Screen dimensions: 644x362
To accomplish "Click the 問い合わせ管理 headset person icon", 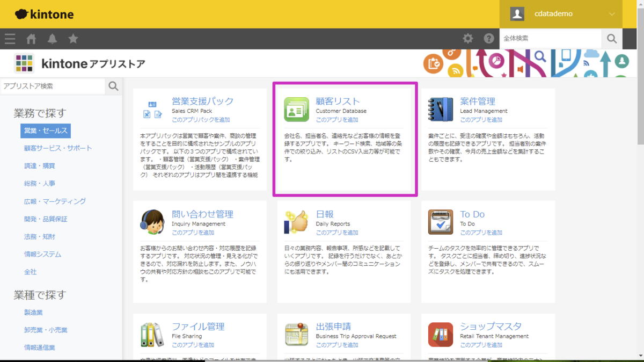I will click(x=152, y=222).
